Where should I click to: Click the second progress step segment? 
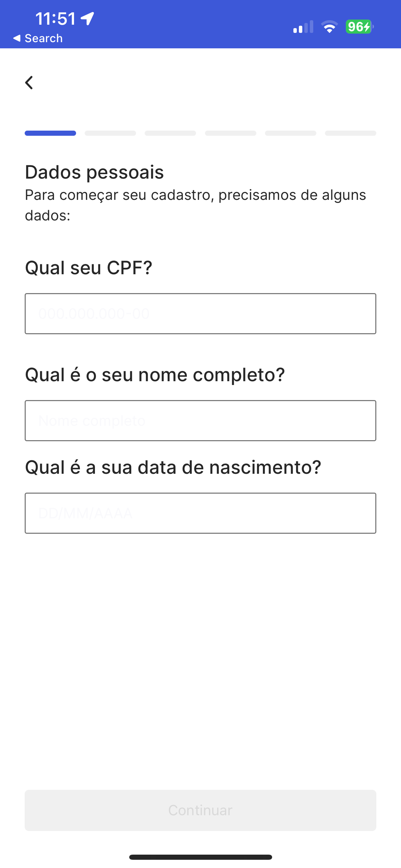pos(110,133)
